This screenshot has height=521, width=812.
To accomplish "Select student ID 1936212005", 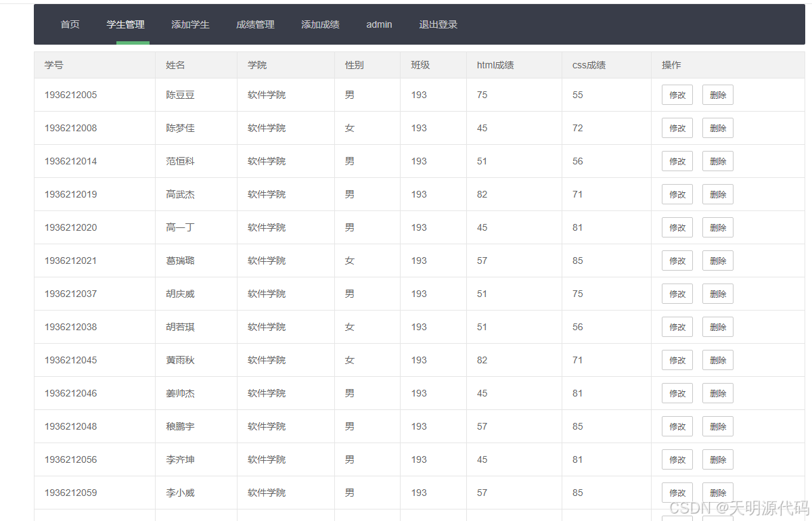I will (71, 95).
